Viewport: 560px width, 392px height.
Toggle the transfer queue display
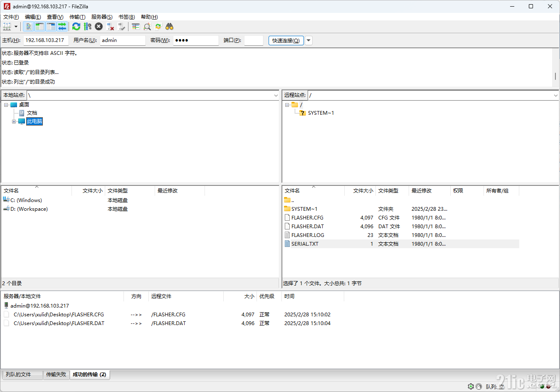62,27
